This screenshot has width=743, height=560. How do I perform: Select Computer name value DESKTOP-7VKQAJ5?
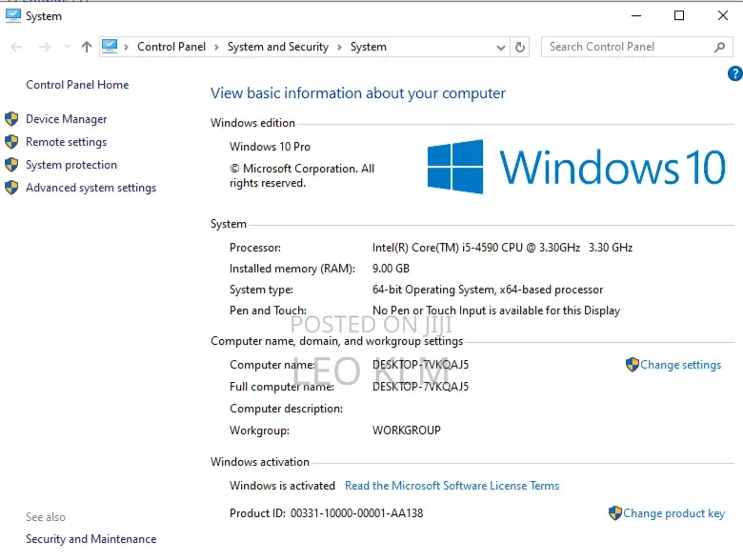click(420, 365)
